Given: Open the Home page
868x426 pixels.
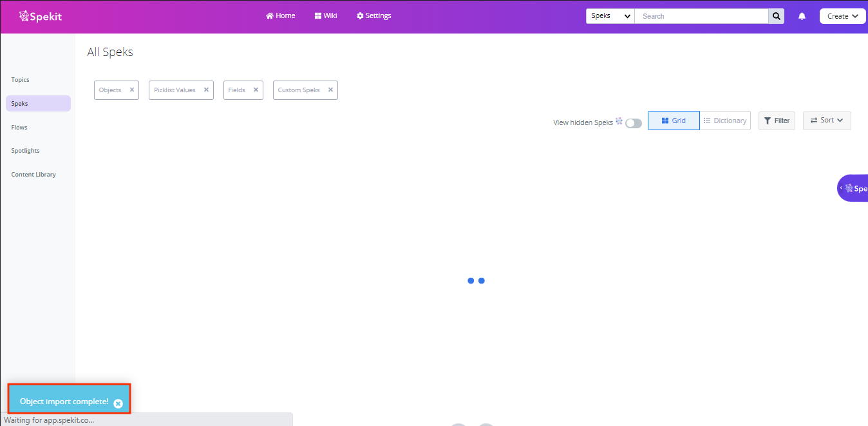Looking at the screenshot, I should click(281, 15).
